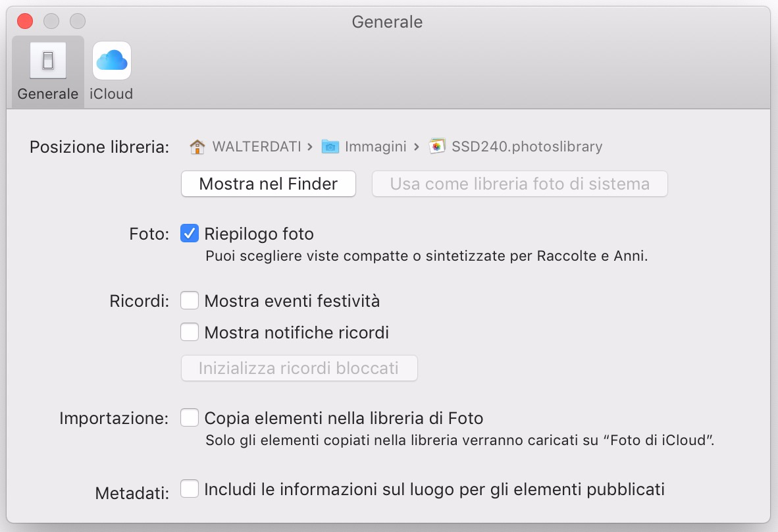Image resolution: width=778 pixels, height=532 pixels.
Task: Minimize the window with the yellow button
Action: [51, 21]
